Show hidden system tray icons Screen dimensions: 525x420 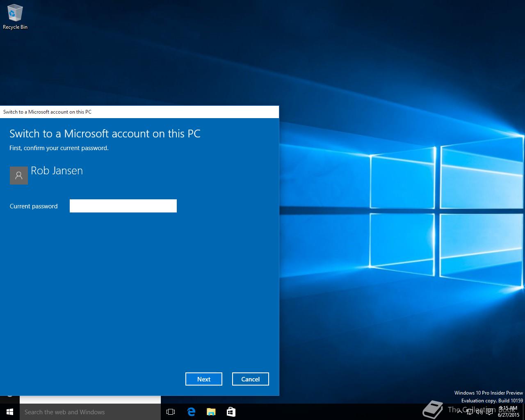460,412
